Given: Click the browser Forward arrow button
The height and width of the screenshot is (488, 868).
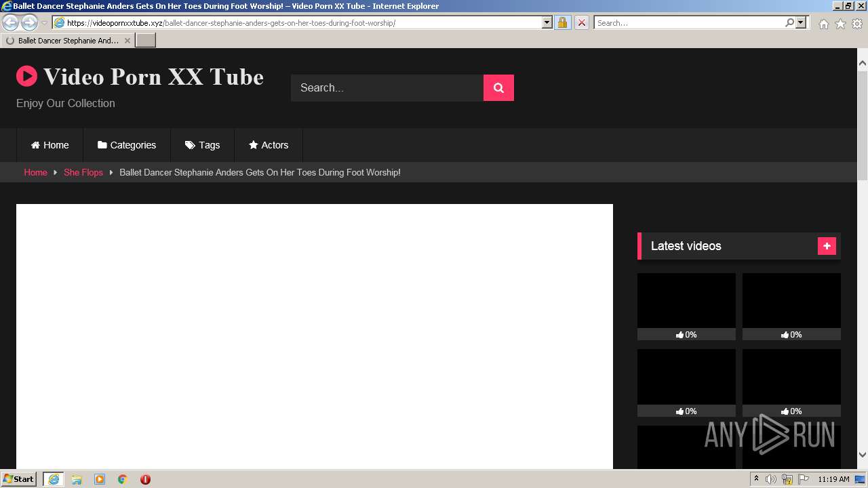Looking at the screenshot, I should pyautogui.click(x=29, y=22).
